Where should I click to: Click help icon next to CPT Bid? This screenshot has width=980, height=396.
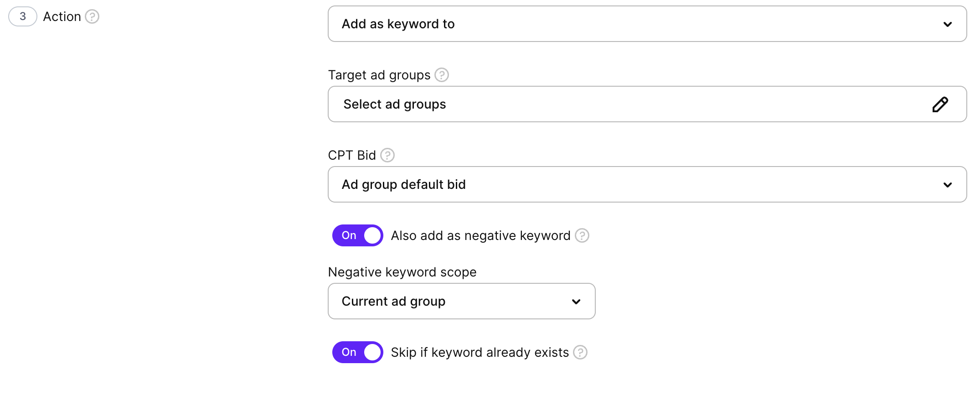point(387,156)
